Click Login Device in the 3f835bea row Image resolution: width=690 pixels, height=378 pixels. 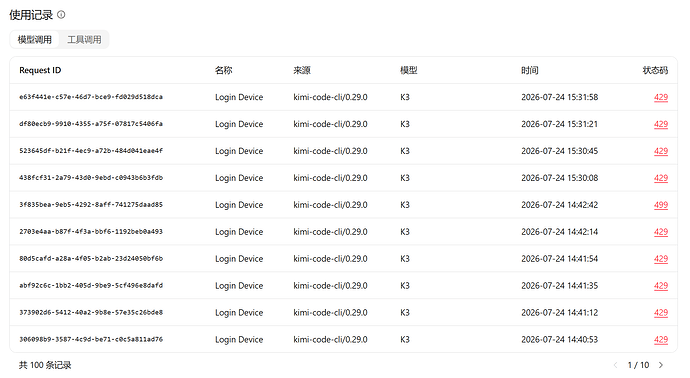pos(239,205)
